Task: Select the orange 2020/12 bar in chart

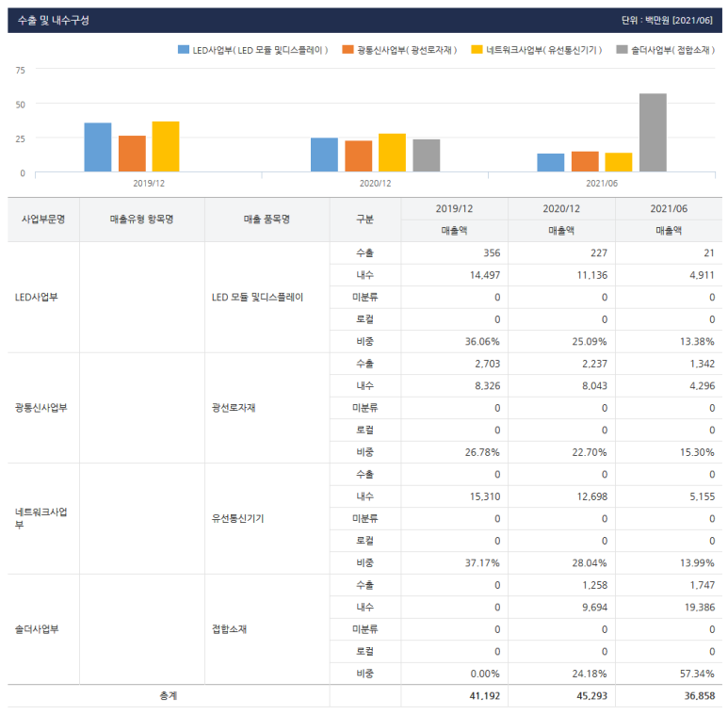Action: (x=359, y=156)
